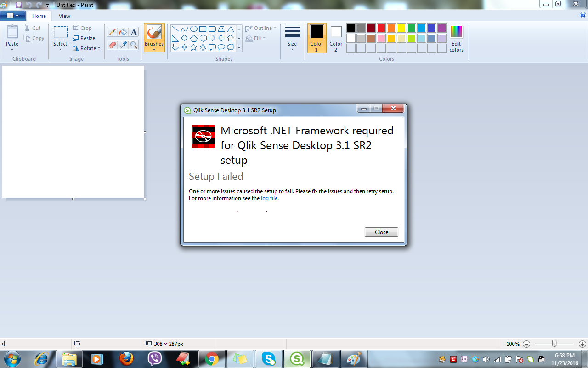The image size is (588, 368).
Task: Click the zoom slider handle
Action: point(554,344)
